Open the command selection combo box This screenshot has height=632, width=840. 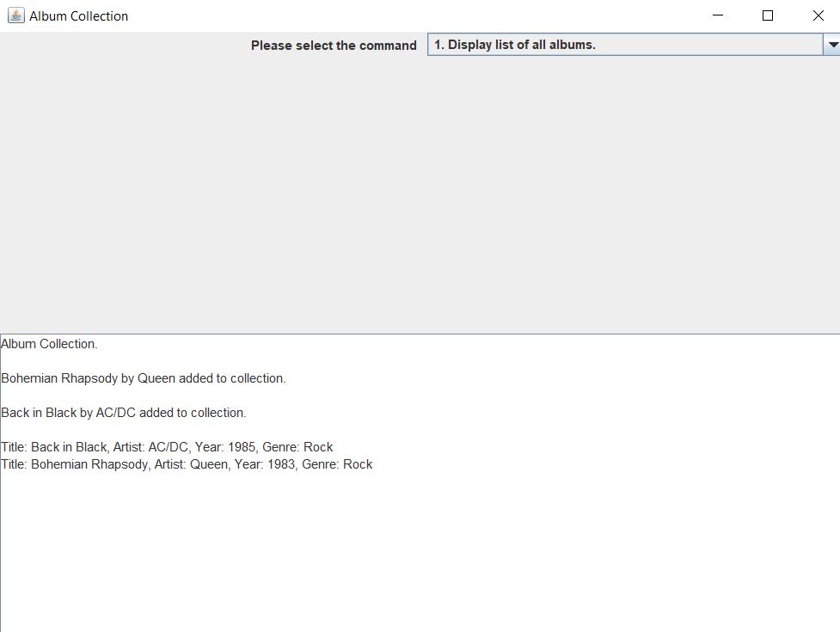pos(633,45)
